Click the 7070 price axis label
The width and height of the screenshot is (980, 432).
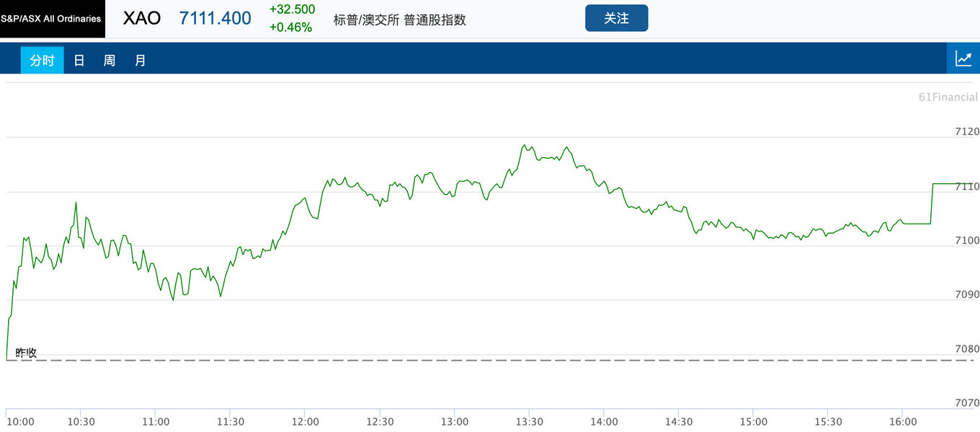click(x=966, y=403)
